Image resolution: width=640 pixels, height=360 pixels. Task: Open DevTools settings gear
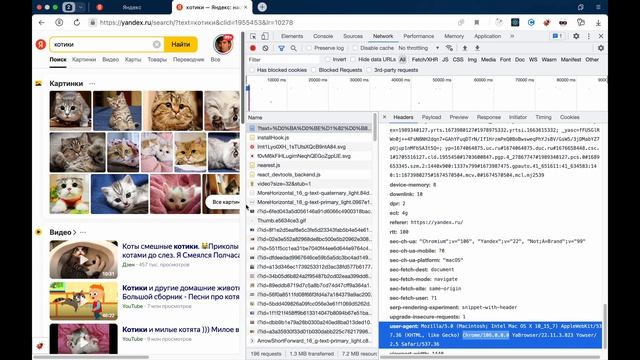[x=576, y=36]
